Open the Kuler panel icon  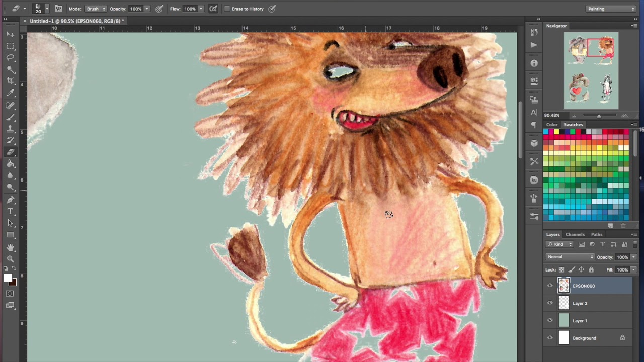tap(534, 180)
